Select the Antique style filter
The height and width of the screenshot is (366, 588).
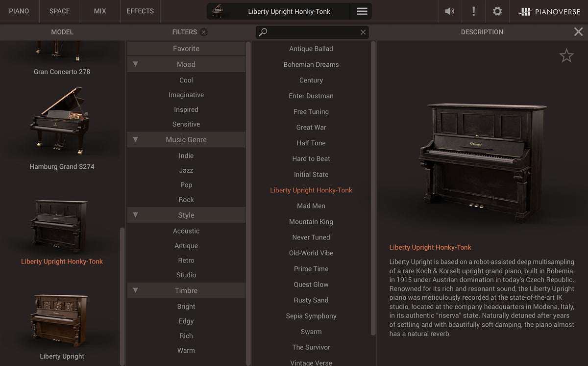click(186, 246)
